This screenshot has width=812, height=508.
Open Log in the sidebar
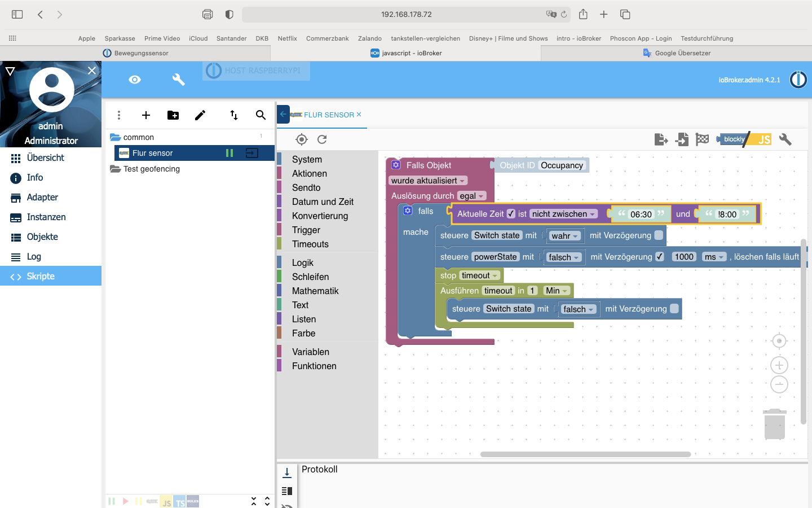click(x=51, y=256)
